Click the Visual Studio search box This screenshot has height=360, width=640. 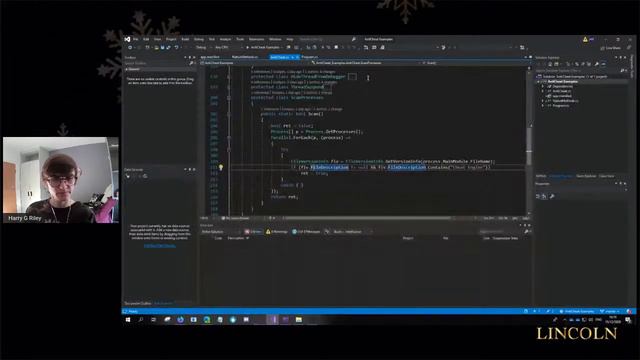(x=327, y=39)
